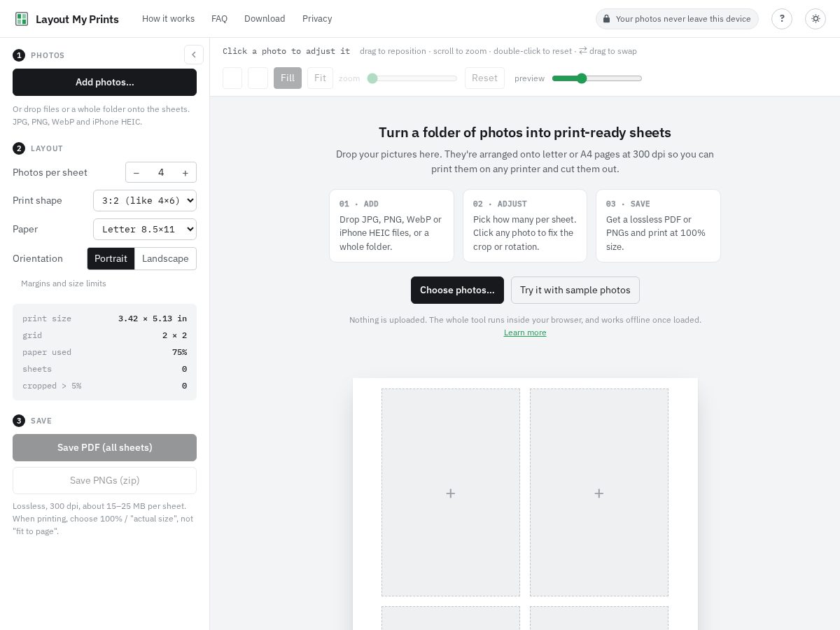Click Save PDF (all sheets)
This screenshot has height=630, width=840.
point(104,447)
